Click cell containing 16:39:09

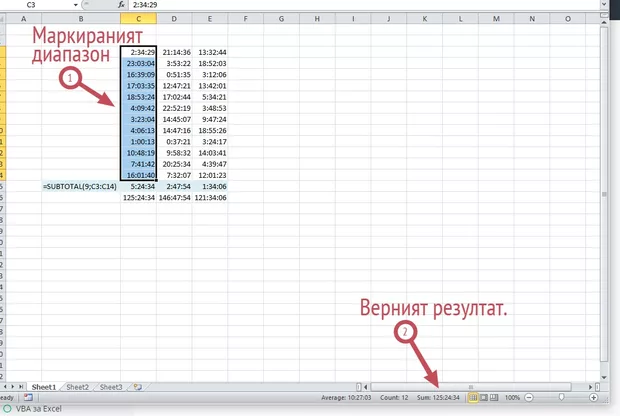click(x=138, y=74)
